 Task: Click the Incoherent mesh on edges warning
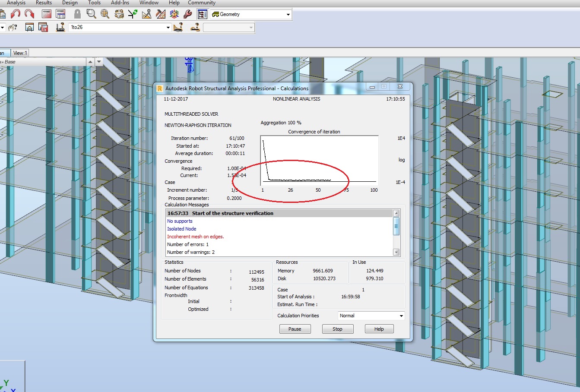pyautogui.click(x=195, y=237)
